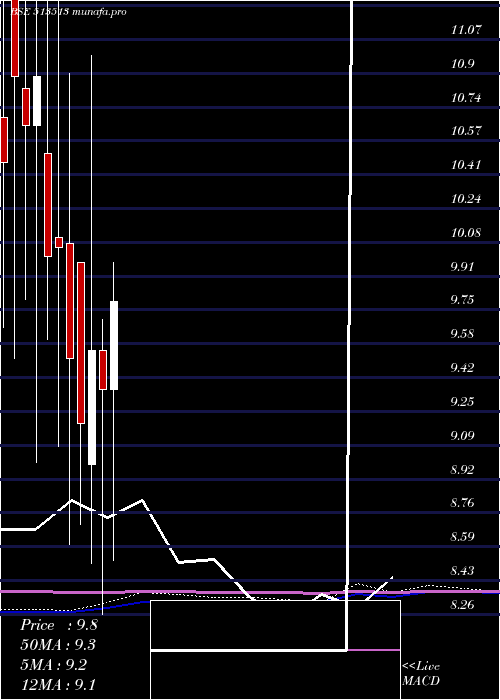The width and height of the screenshot is (500, 700).
Task: Click the 10.9 price axis label
Action: click(x=463, y=64)
